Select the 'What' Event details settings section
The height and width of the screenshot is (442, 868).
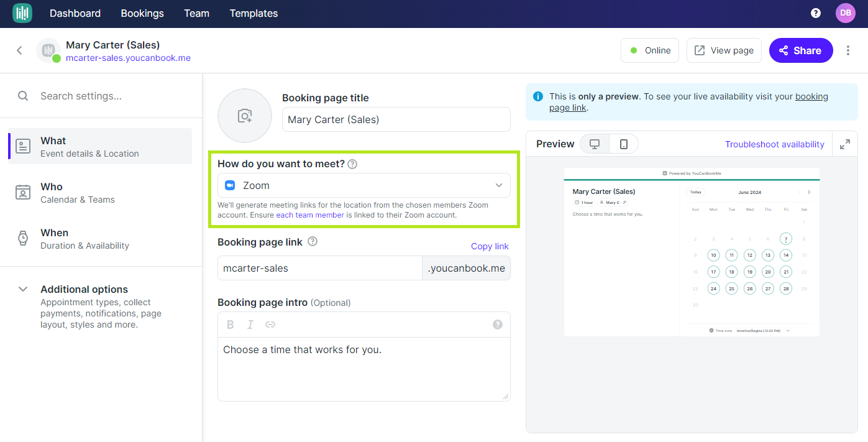tap(100, 146)
